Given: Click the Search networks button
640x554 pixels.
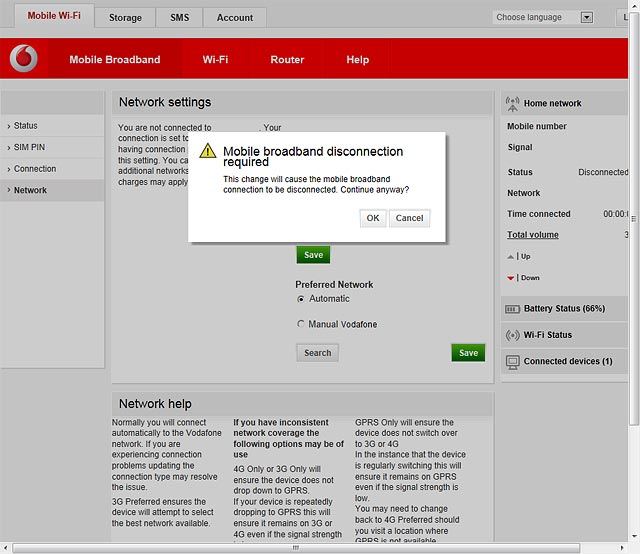Looking at the screenshot, I should [x=318, y=353].
